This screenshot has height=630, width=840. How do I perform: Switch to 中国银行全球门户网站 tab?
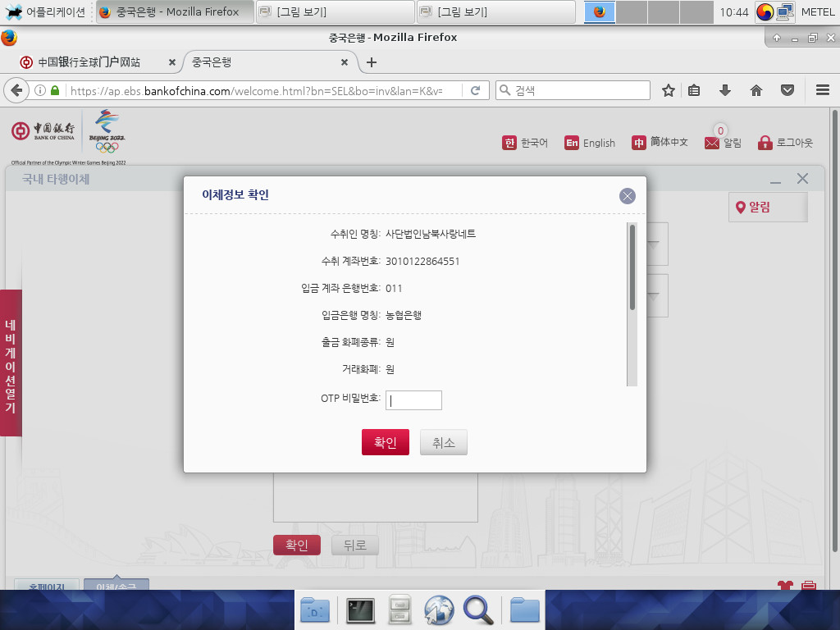point(89,62)
